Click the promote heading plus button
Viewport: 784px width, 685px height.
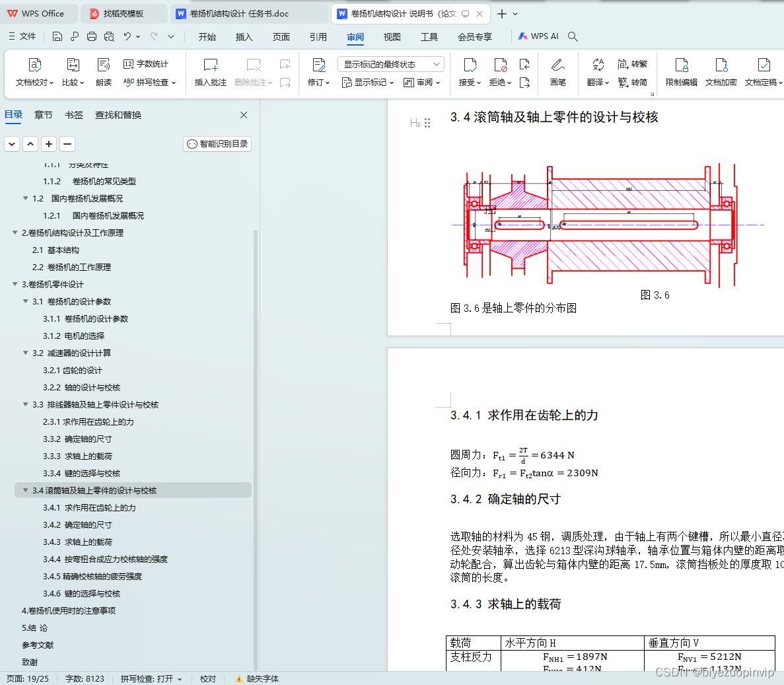click(x=49, y=144)
